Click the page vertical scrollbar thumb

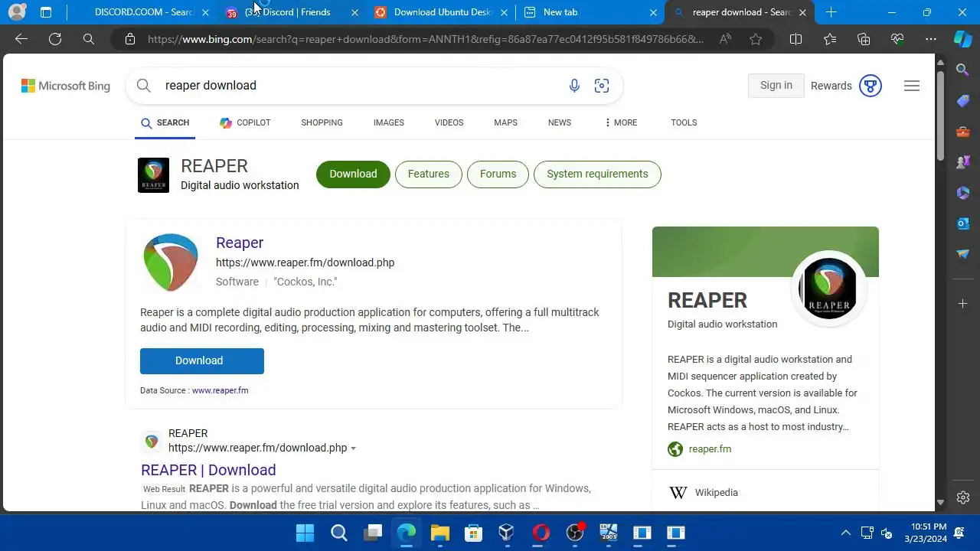click(x=940, y=116)
